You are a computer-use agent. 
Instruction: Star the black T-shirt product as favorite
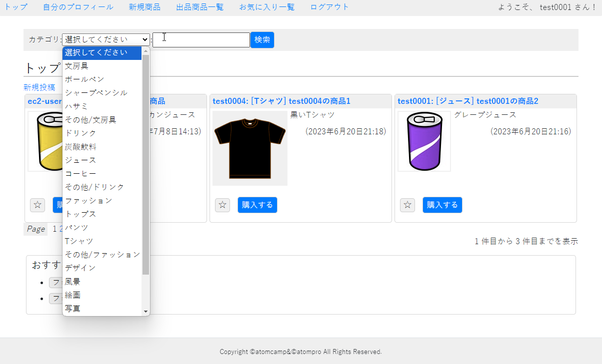[x=222, y=205]
